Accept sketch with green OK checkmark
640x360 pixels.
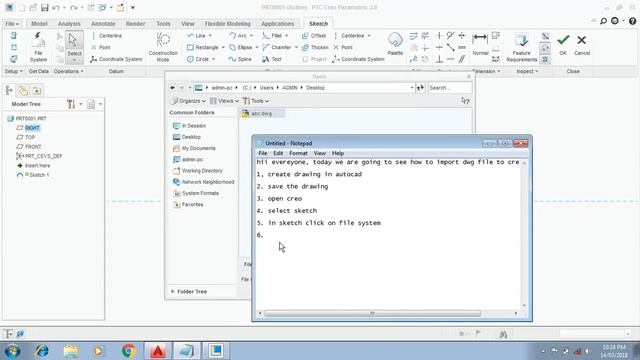coord(563,44)
